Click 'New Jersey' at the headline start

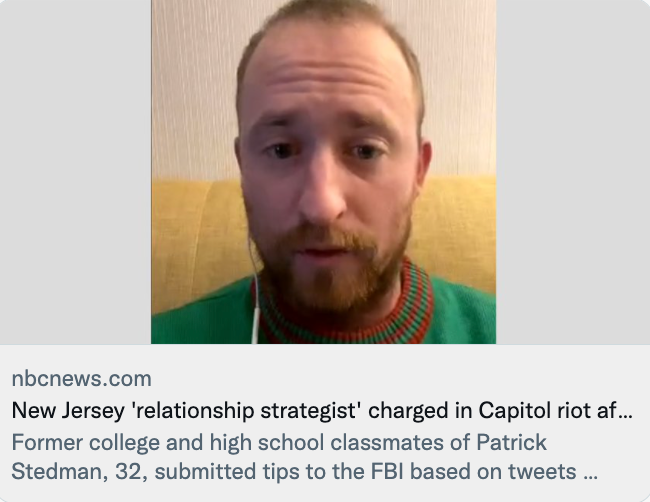click(68, 411)
